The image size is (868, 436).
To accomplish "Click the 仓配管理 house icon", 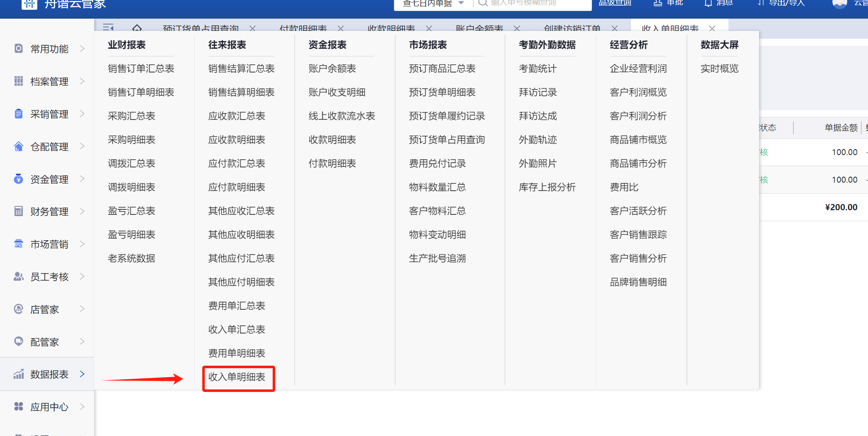I will (19, 146).
